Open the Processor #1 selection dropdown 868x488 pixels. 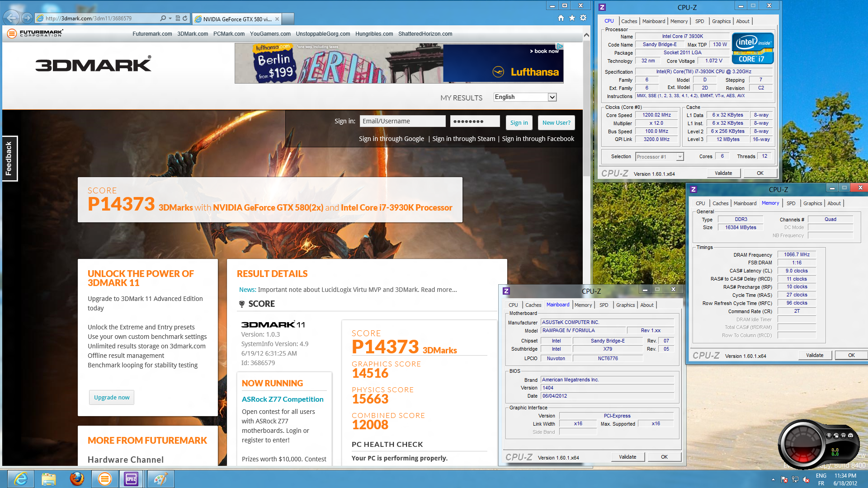(660, 157)
